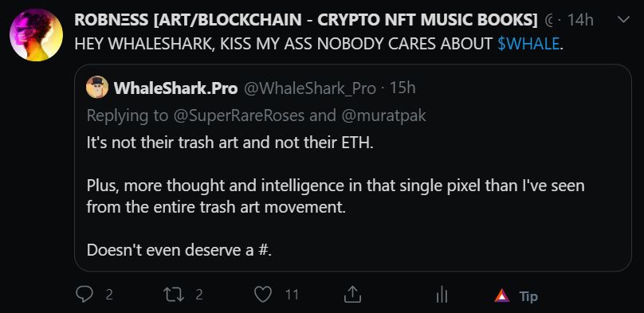Retweet this post using the retweet icon
This screenshot has height=313, width=644.
pos(174,294)
